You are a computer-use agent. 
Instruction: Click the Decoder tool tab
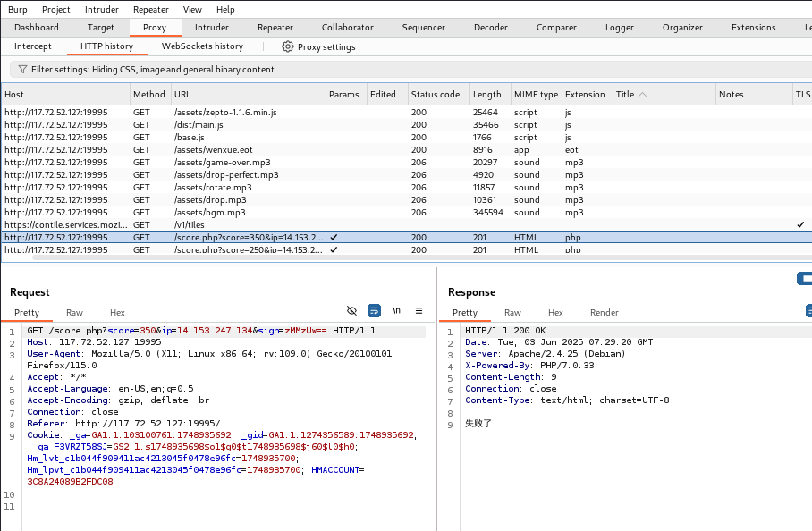click(490, 28)
